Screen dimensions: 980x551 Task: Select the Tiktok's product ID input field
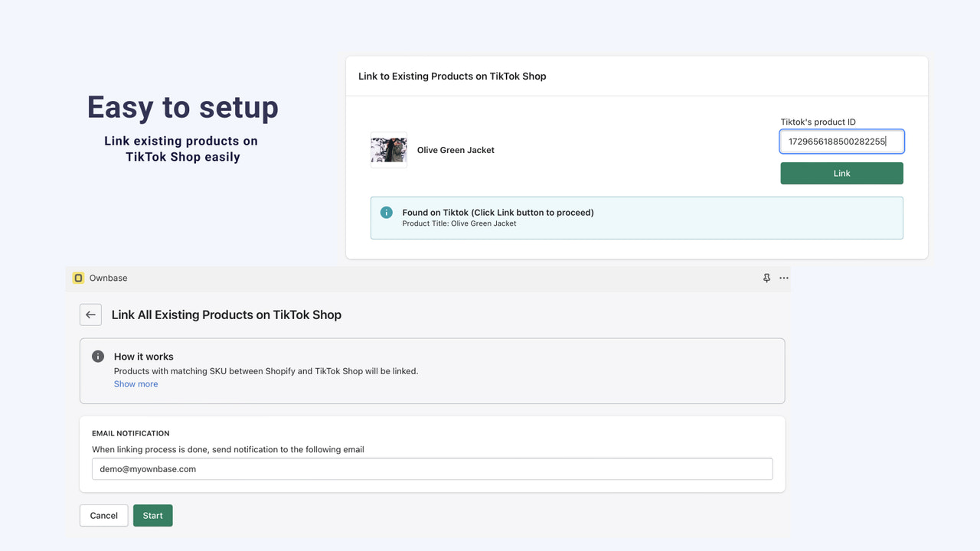[841, 142]
